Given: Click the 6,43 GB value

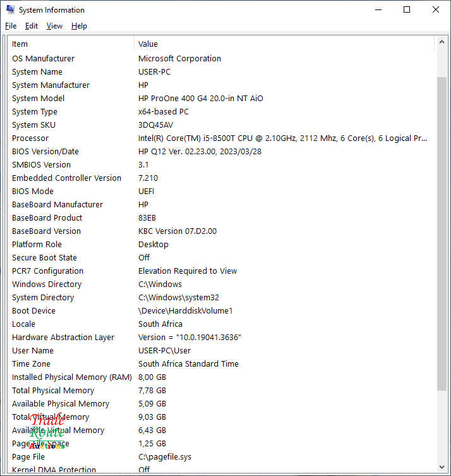Looking at the screenshot, I should 152,430.
